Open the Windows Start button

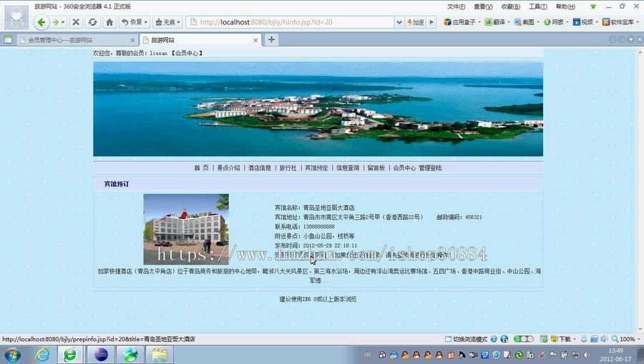tap(12, 355)
